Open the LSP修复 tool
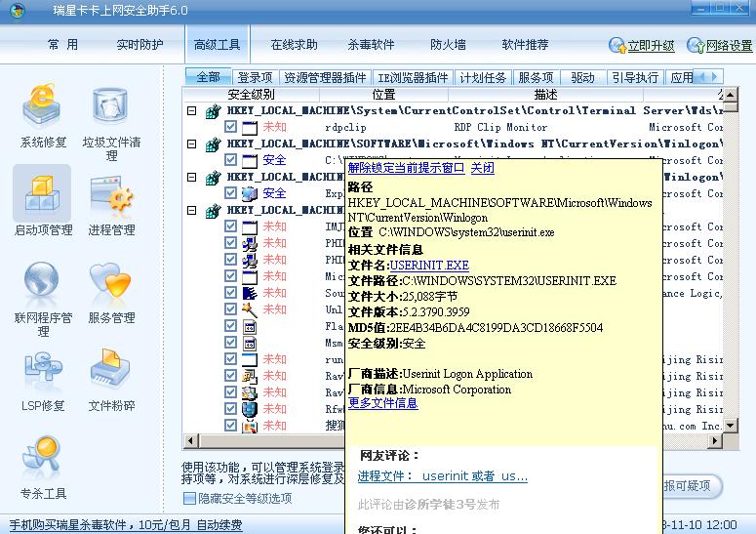The width and height of the screenshot is (756, 534). (x=42, y=380)
